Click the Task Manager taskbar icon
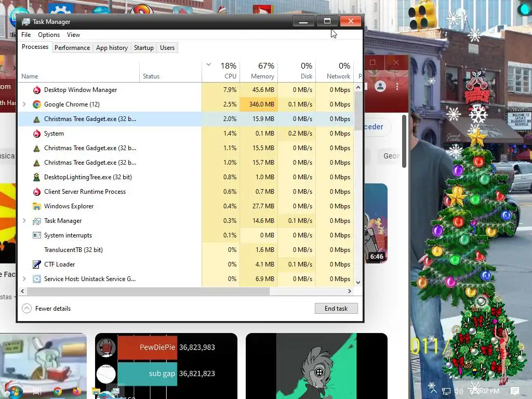The image size is (532, 399). (116, 392)
